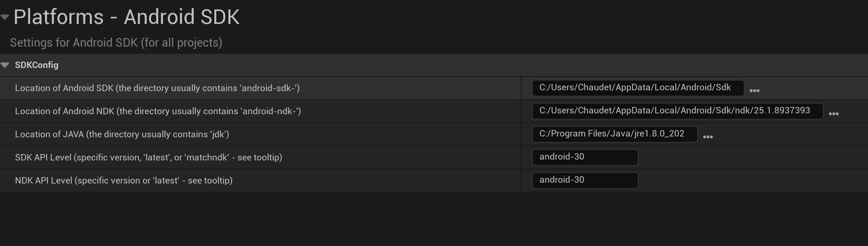The image size is (868, 246).
Task: Click the 'Platforms - Android SDK' heading
Action: coord(126,17)
